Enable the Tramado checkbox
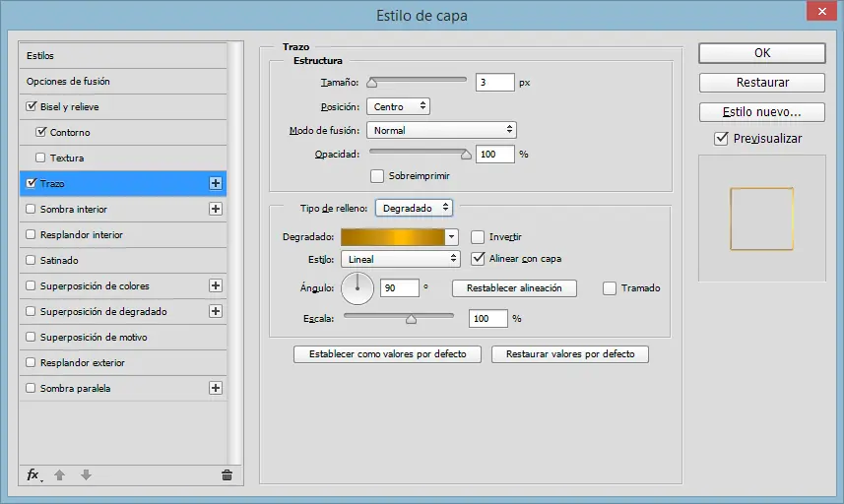Viewport: 844px width, 504px height. (610, 288)
